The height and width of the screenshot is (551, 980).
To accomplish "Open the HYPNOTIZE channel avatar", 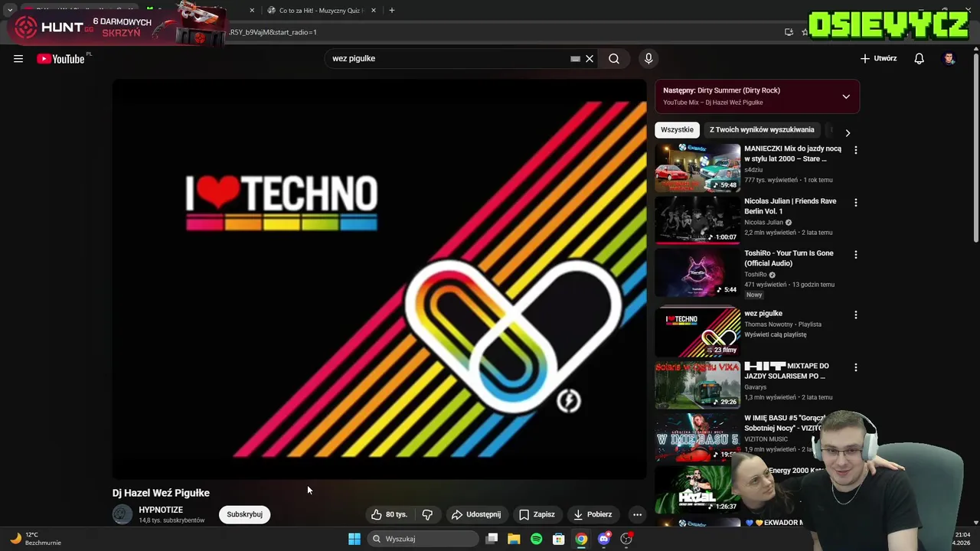I will pyautogui.click(x=122, y=514).
